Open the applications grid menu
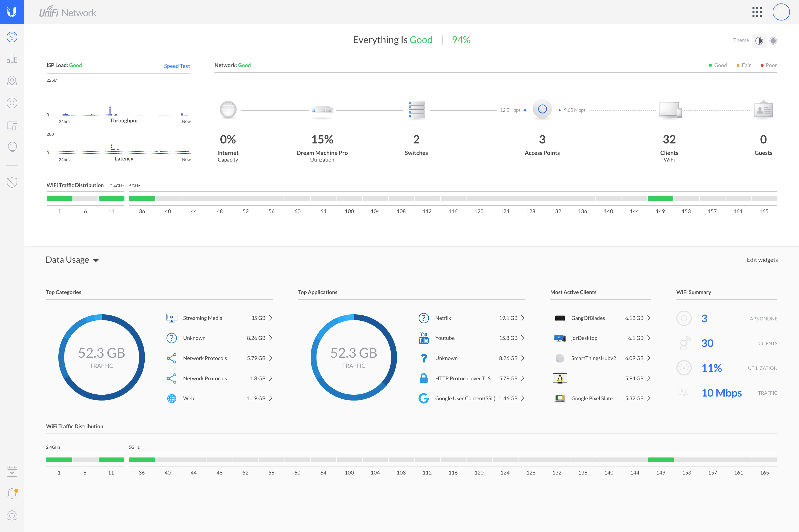 click(x=757, y=12)
